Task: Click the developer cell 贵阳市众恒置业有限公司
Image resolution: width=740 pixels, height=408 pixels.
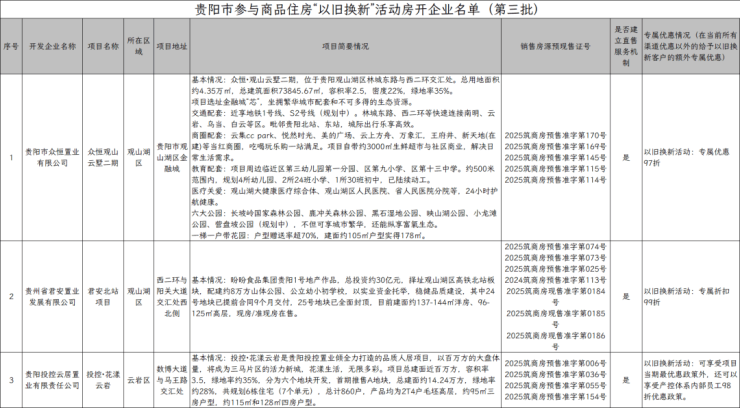Action: [52, 158]
